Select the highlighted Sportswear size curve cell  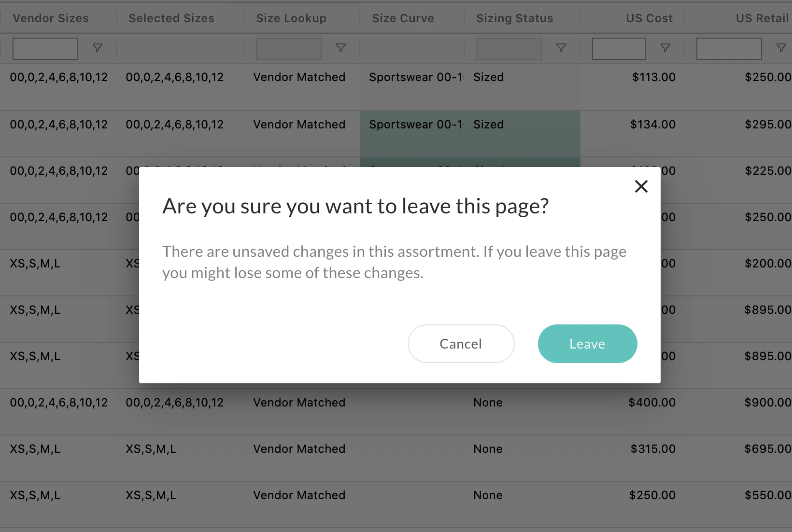tap(412, 134)
